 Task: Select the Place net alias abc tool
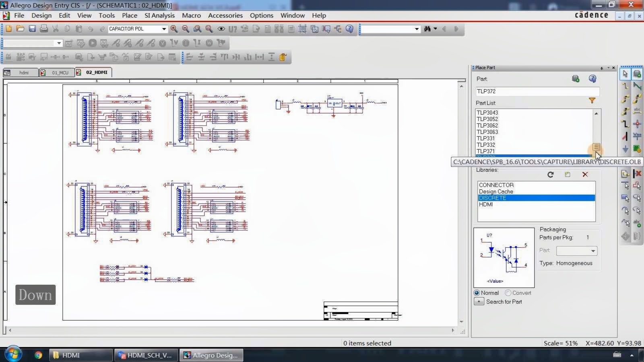coord(637,111)
